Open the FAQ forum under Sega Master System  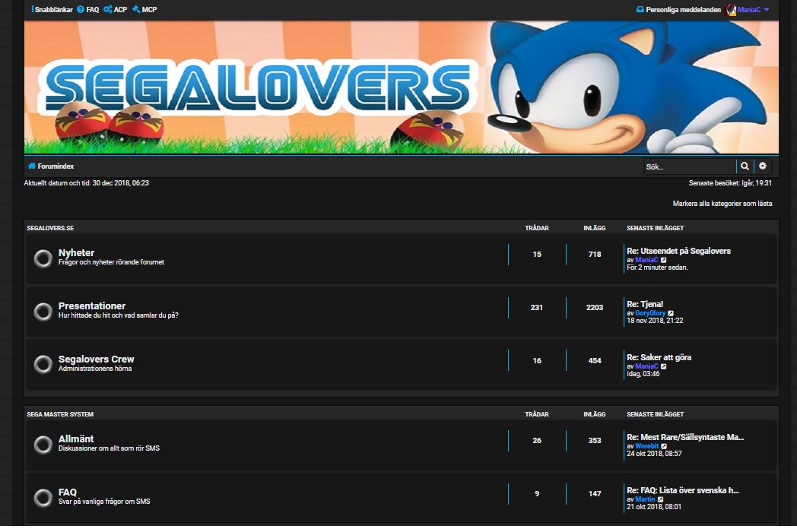coord(68,492)
